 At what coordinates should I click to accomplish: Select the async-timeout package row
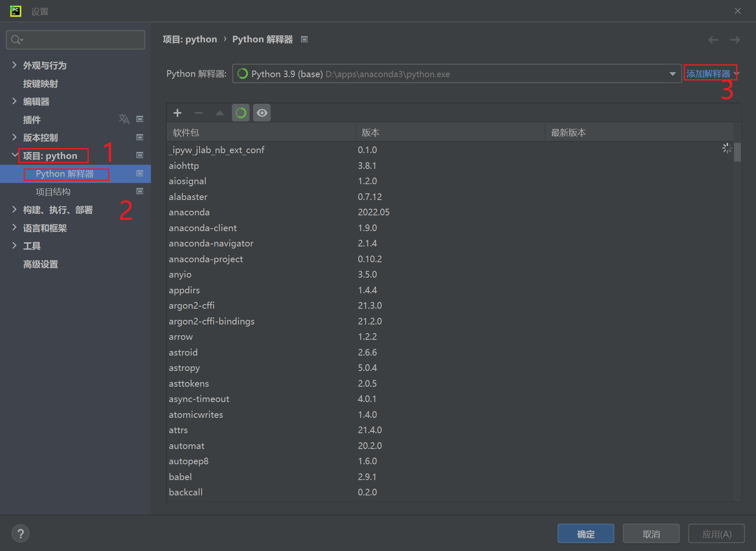point(450,399)
